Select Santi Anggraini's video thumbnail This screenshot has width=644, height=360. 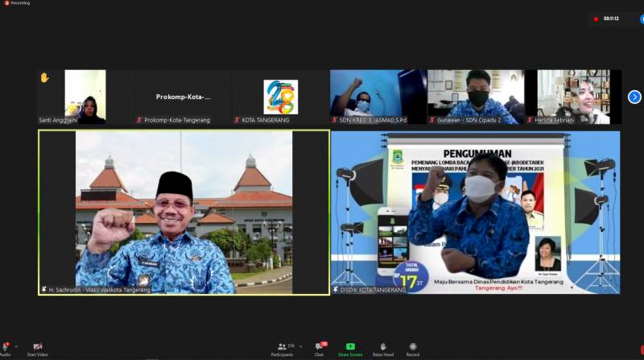tap(85, 97)
